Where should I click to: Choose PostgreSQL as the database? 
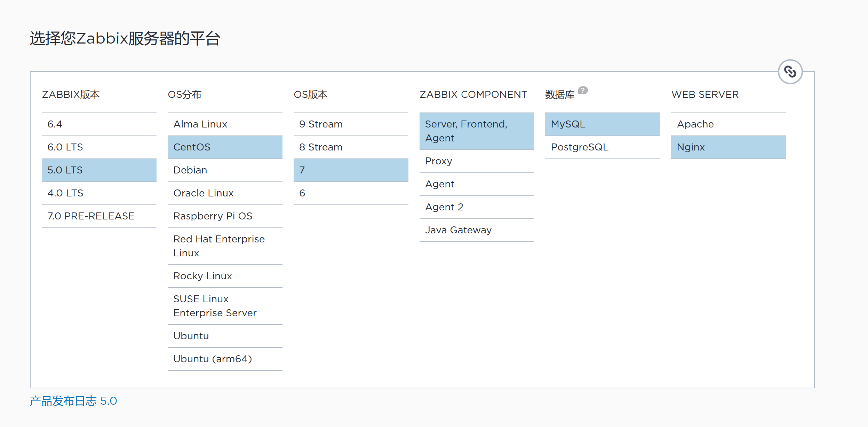pyautogui.click(x=603, y=147)
